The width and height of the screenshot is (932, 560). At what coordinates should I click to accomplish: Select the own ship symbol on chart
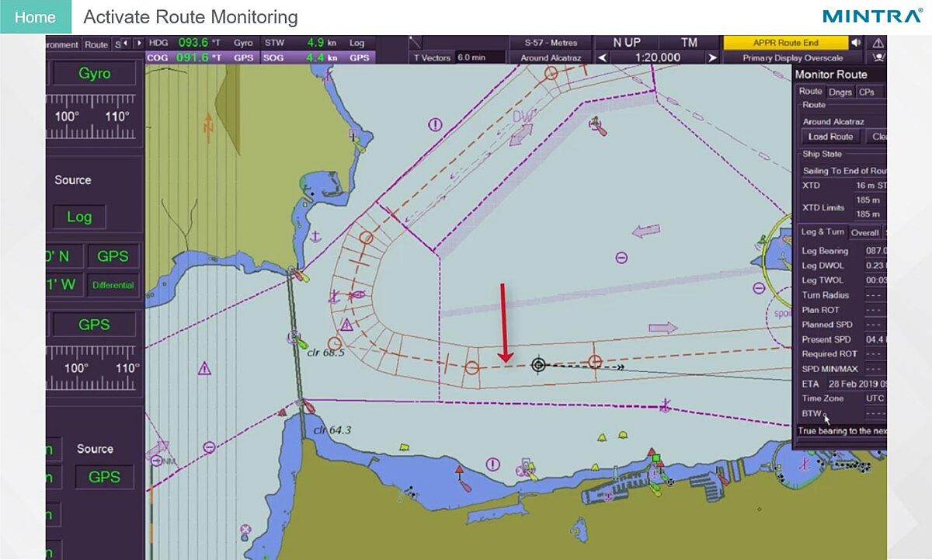click(x=537, y=364)
